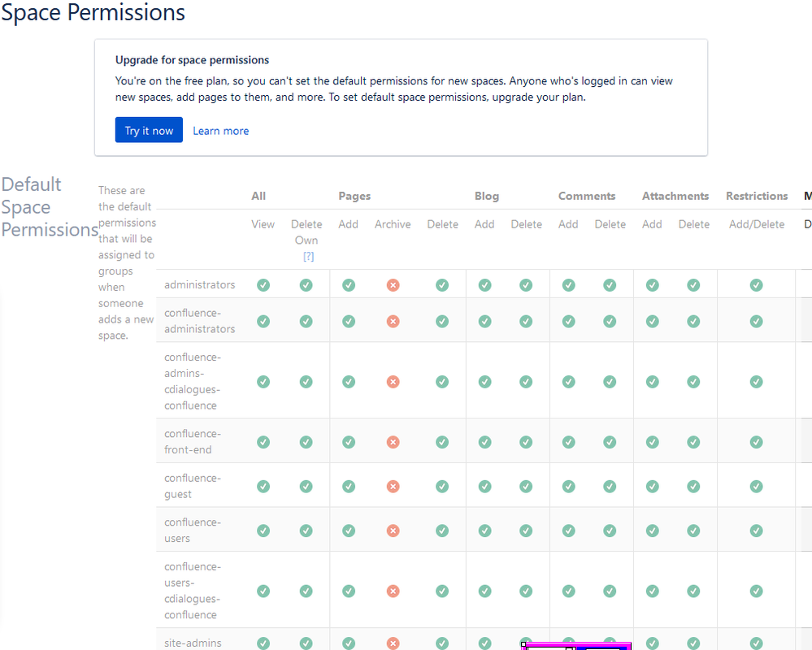
Task: Click site-admins row Archive red cross
Action: (x=393, y=643)
